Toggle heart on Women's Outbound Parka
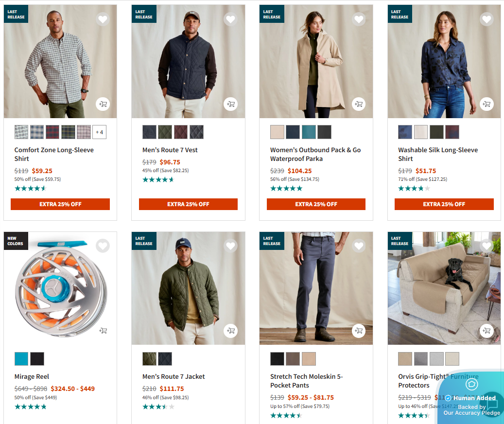The height and width of the screenshot is (424, 504). coord(359,19)
